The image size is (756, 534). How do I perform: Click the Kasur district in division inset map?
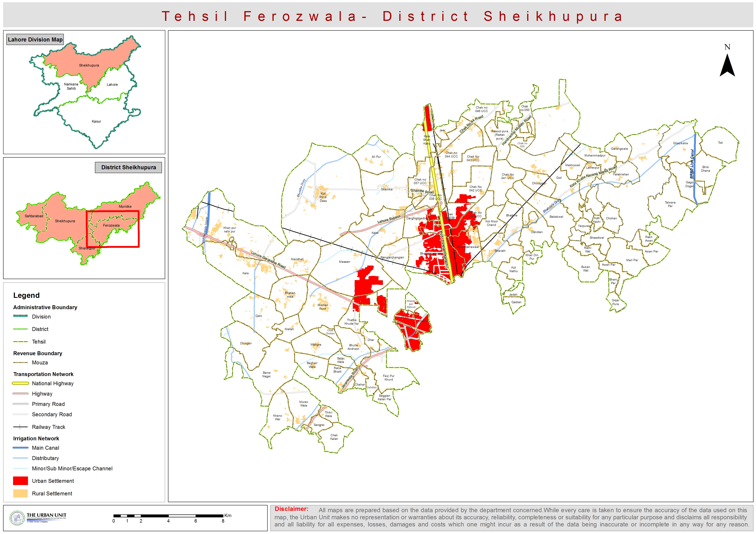click(96, 121)
